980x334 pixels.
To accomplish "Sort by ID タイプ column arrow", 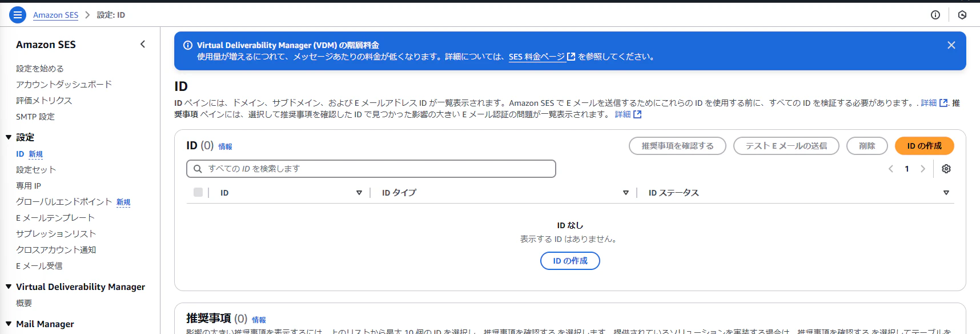I will 626,193.
